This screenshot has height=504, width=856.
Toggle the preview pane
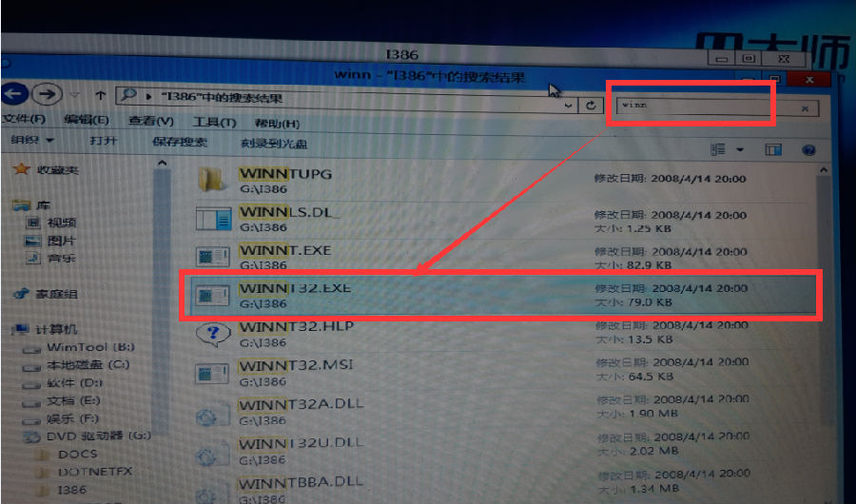coord(772,150)
